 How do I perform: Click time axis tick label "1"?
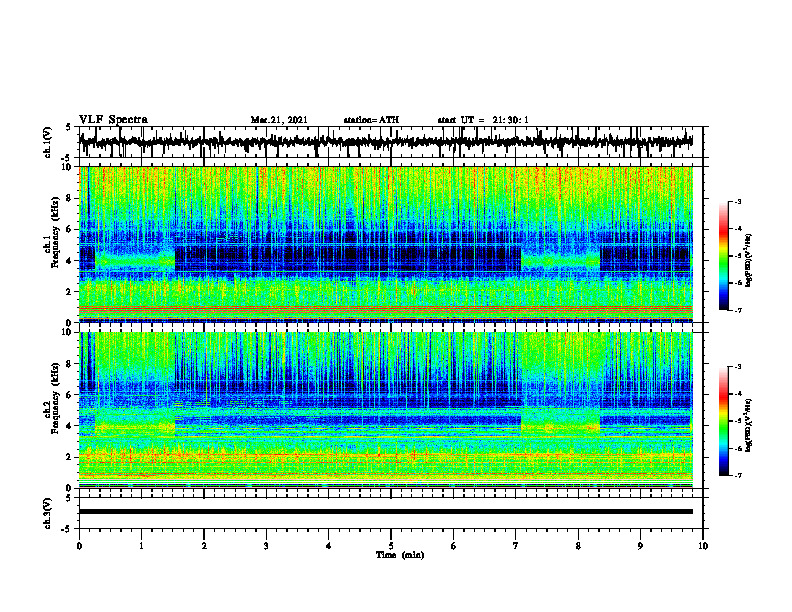pos(141,546)
